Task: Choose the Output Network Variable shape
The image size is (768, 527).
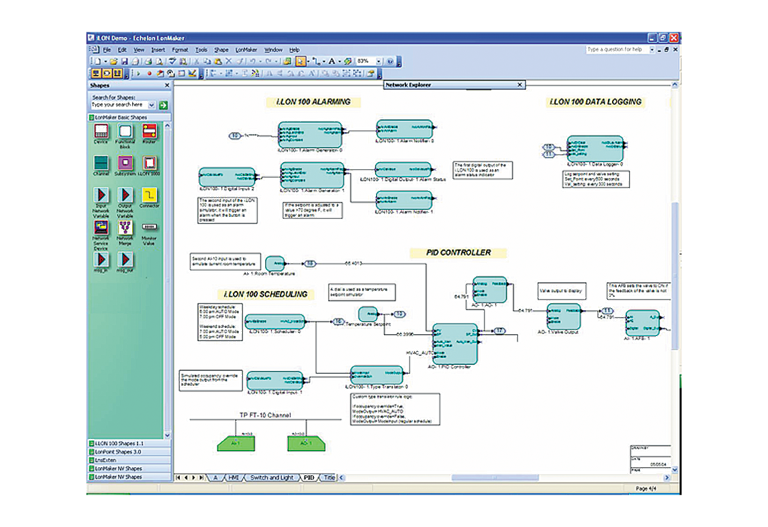Action: click(125, 195)
